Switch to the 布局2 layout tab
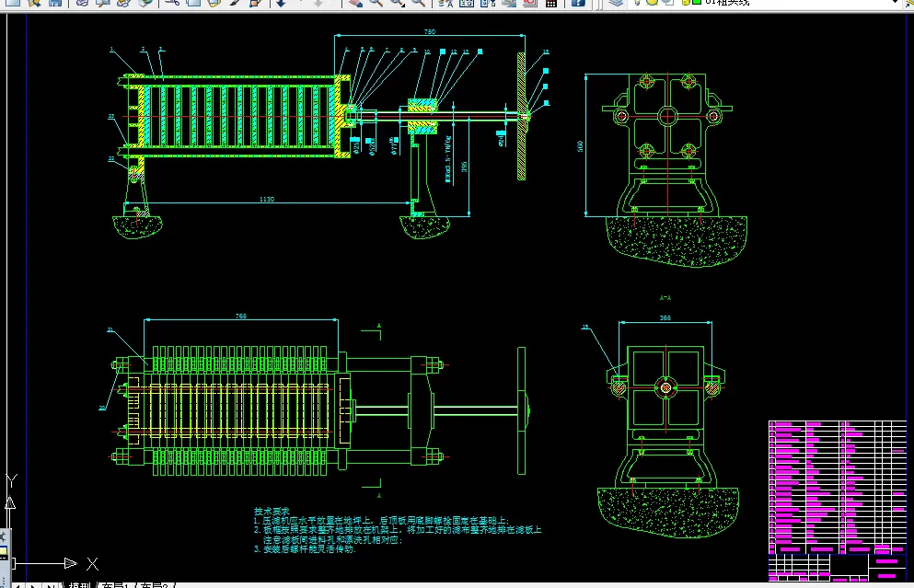Screen dimensions: 914x588 coord(155,584)
